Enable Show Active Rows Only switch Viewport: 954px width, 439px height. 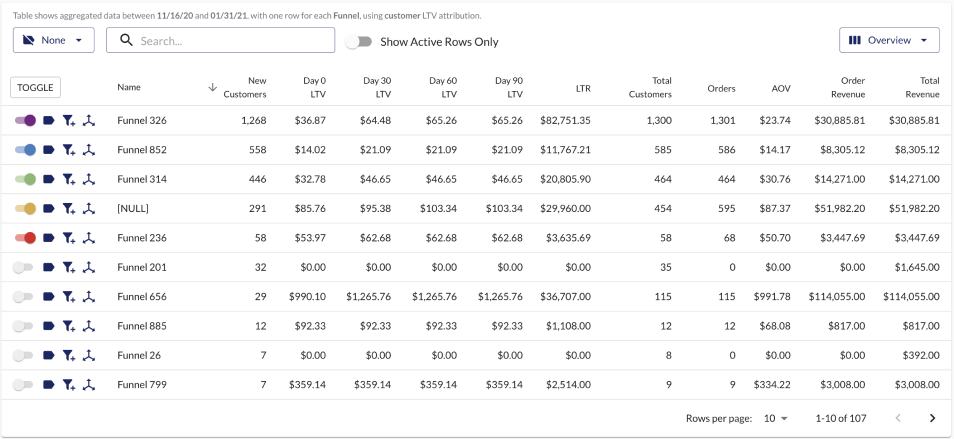[358, 42]
